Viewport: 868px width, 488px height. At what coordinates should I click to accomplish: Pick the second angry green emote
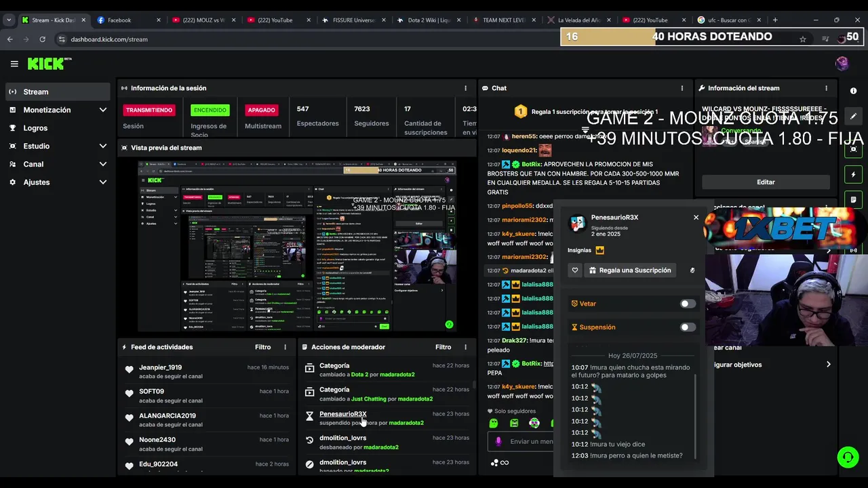pyautogui.click(x=514, y=423)
